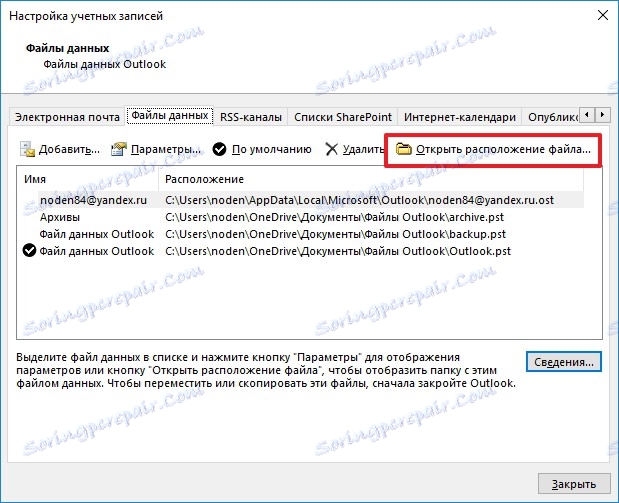Viewport: 619px width, 503px height.
Task: Click the Сведения... button
Action: click(x=564, y=362)
